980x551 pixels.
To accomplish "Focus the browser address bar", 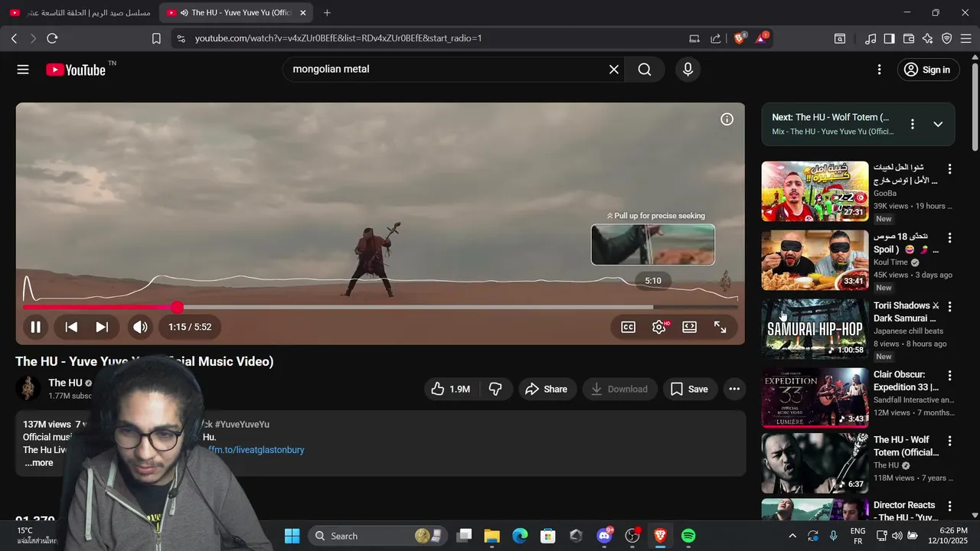I will 429,38.
